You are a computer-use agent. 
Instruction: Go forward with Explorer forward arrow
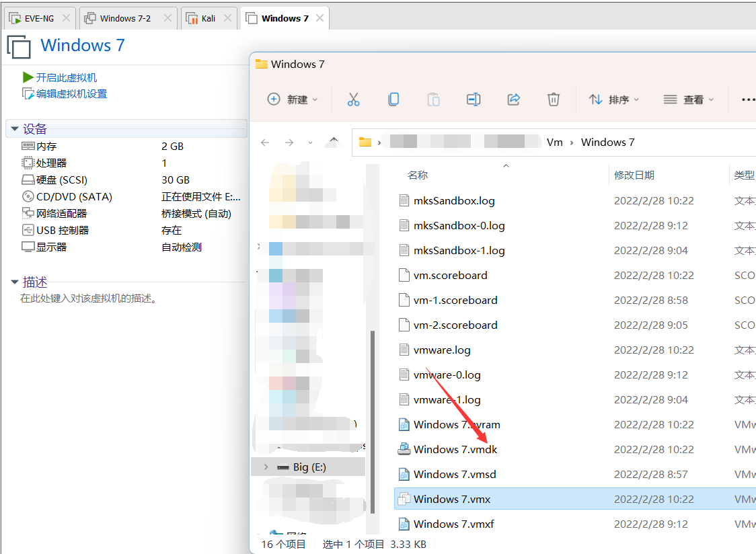[289, 143]
